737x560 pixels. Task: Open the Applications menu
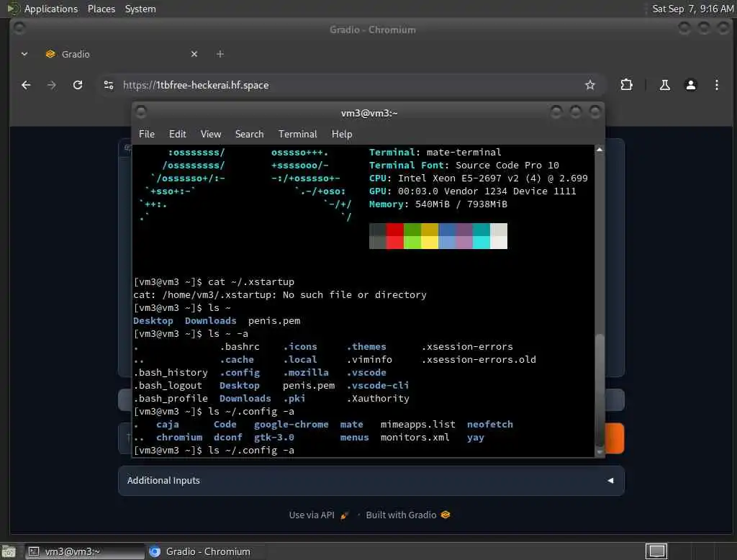click(51, 9)
